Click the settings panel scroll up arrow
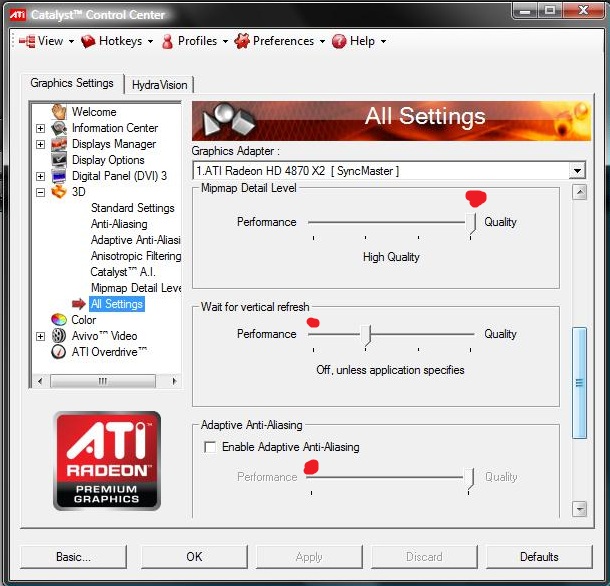 580,192
